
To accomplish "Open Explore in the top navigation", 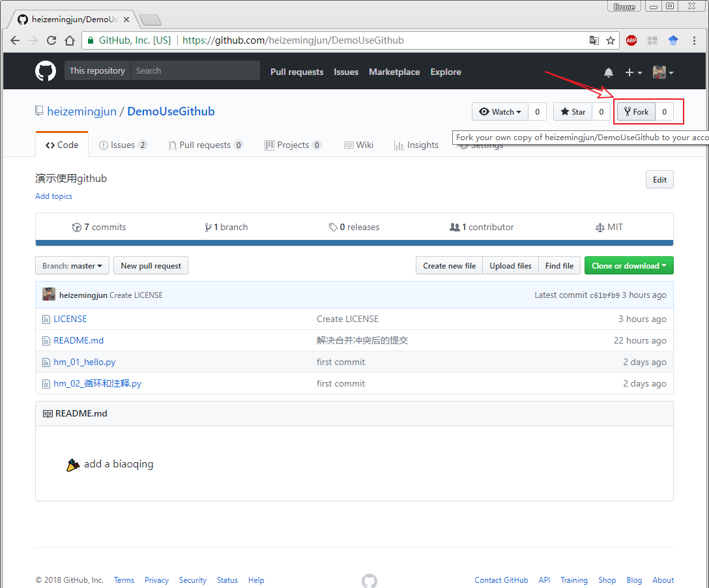I will click(x=446, y=72).
